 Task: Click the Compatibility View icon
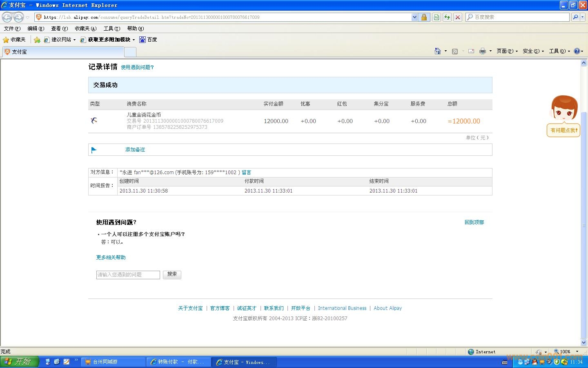(437, 17)
